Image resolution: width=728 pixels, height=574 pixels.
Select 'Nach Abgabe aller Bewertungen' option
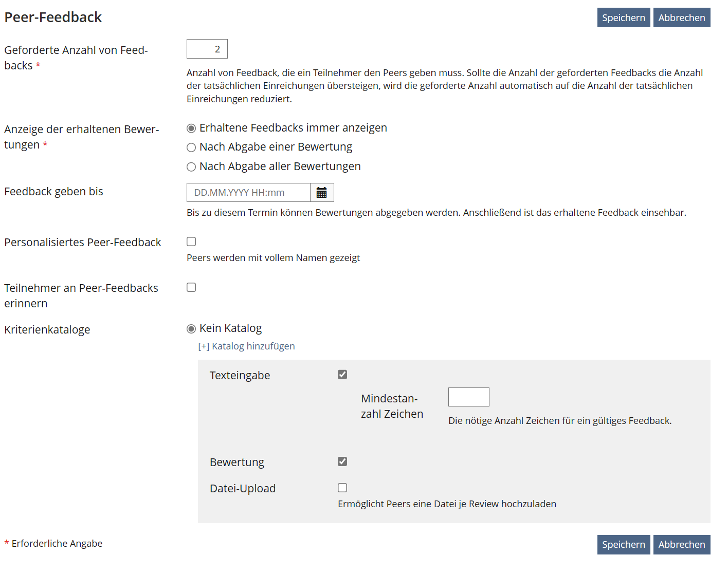click(x=191, y=167)
